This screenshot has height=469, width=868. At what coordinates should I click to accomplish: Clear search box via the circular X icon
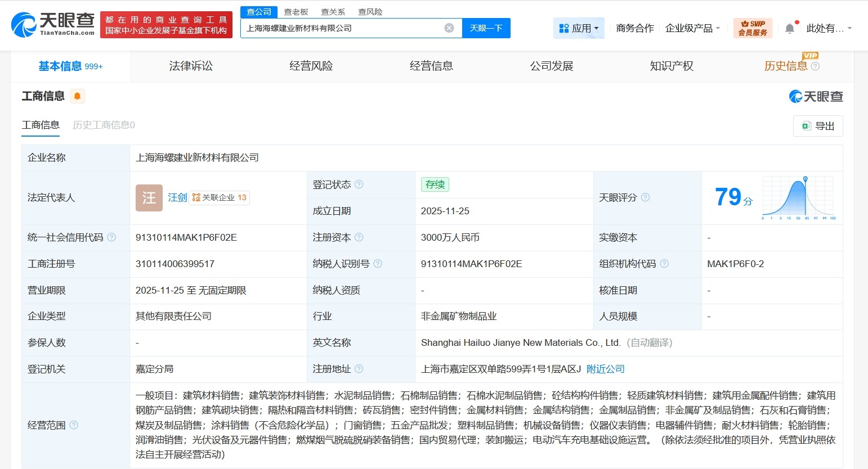coord(449,28)
